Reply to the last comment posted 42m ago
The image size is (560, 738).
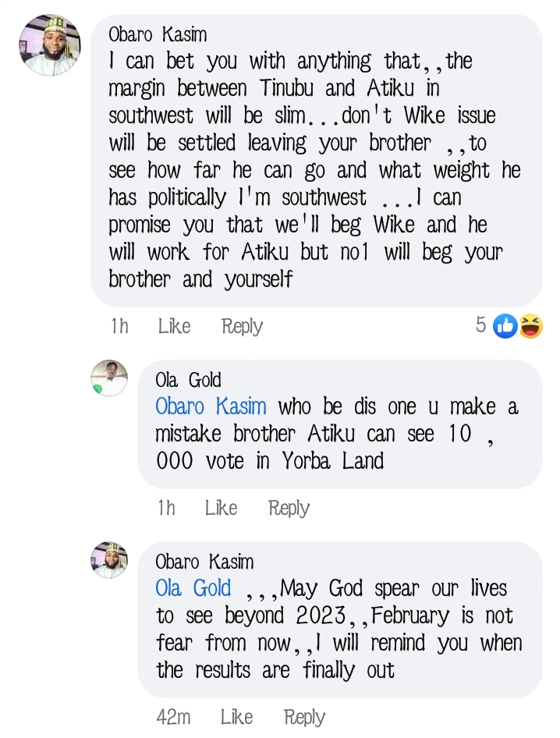pos(304,717)
